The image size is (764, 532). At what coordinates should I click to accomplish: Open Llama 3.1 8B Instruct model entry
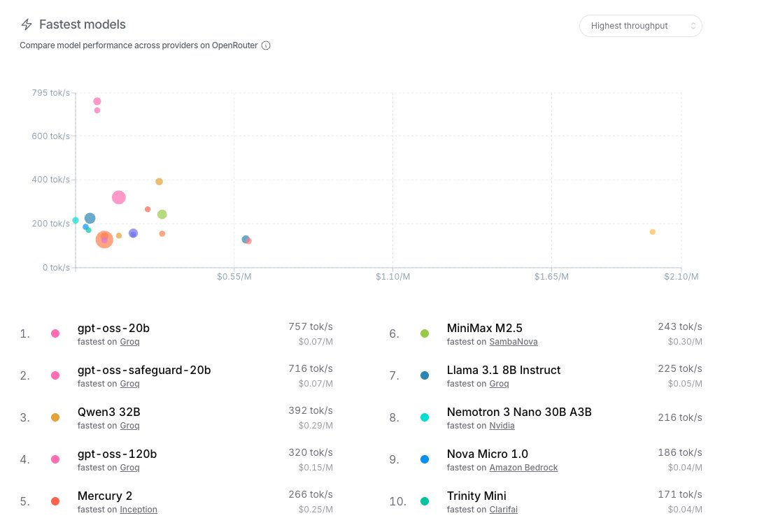(503, 370)
